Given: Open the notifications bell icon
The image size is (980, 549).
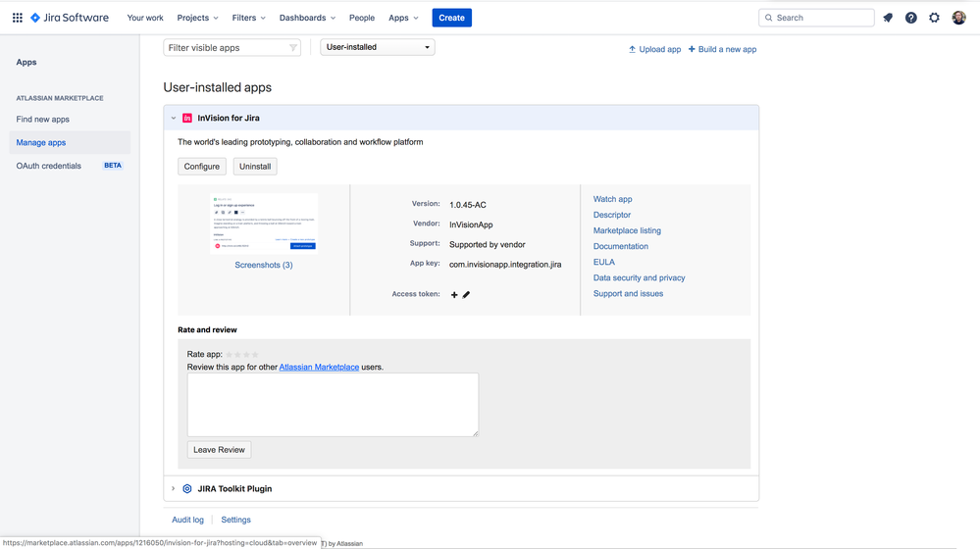Looking at the screenshot, I should click(x=888, y=18).
